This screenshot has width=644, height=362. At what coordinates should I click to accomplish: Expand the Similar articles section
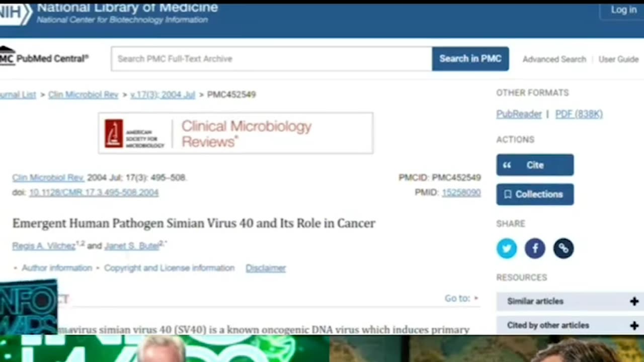click(x=570, y=301)
